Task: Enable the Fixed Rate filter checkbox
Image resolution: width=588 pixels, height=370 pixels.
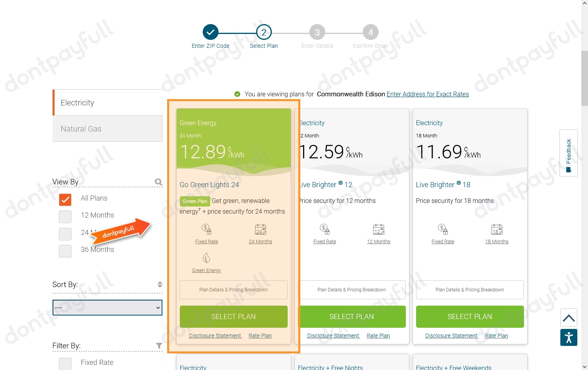Action: 65,364
